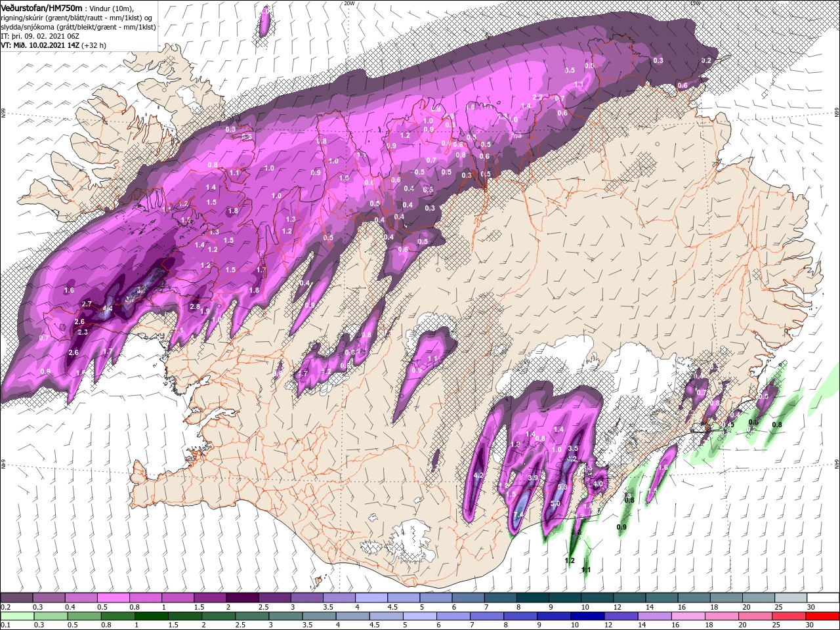Pick the snow legend swatch starting at 0.2
The height and width of the screenshot is (630, 840).
coord(16,598)
